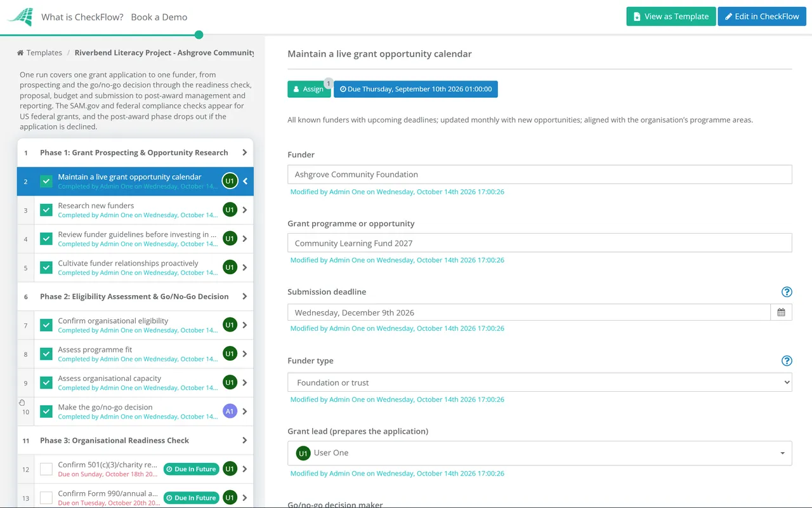Click U1 avatar on Review funder guidelines
Image resolution: width=812 pixels, height=508 pixels.
point(230,239)
